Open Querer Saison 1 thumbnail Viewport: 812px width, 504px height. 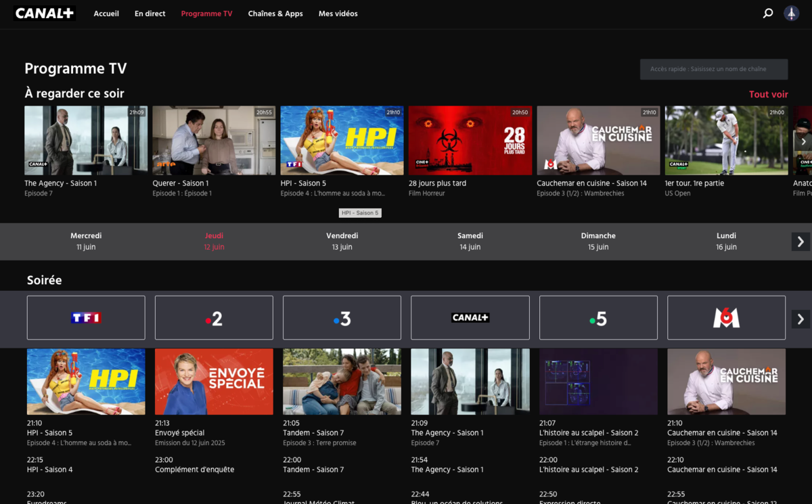(214, 140)
